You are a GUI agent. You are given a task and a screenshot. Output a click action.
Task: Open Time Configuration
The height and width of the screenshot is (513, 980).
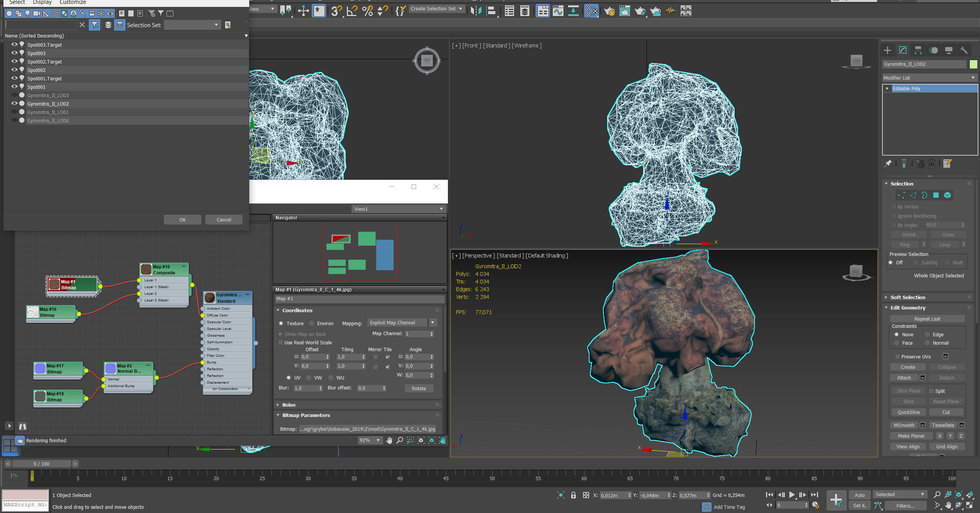tap(816, 505)
